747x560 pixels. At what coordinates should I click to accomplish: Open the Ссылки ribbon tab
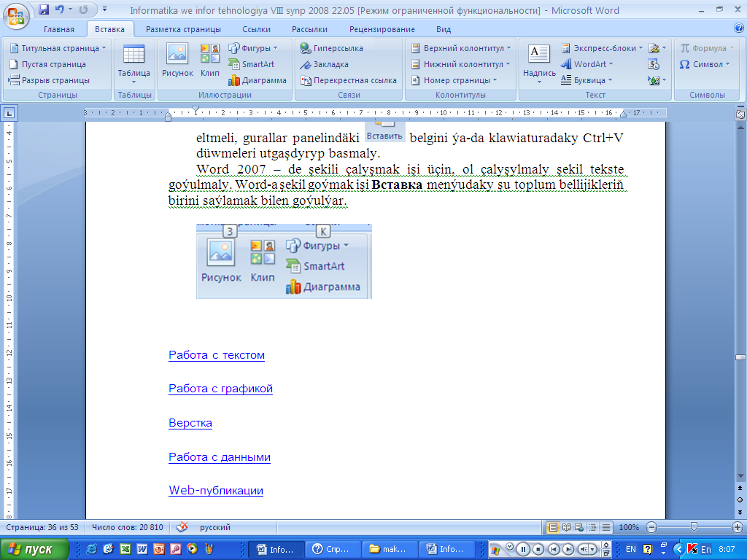coord(256,29)
